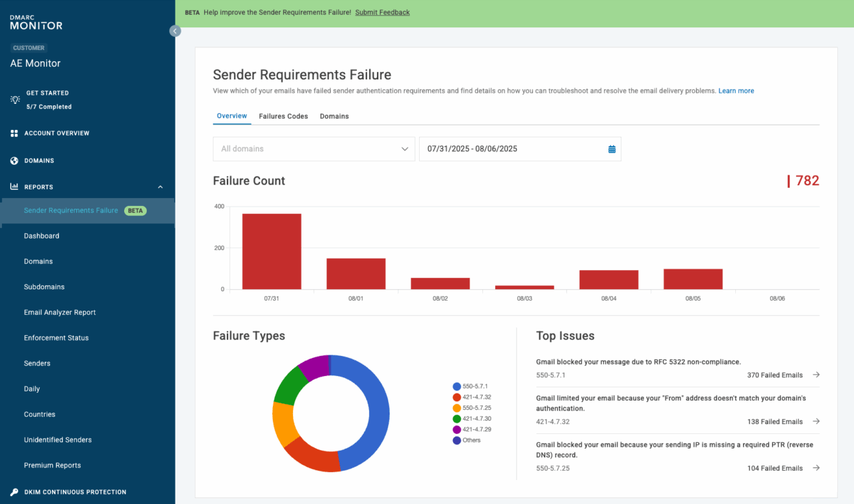This screenshot has width=854, height=504.
Task: Click the Reports bar-chart icon
Action: [x=14, y=187]
